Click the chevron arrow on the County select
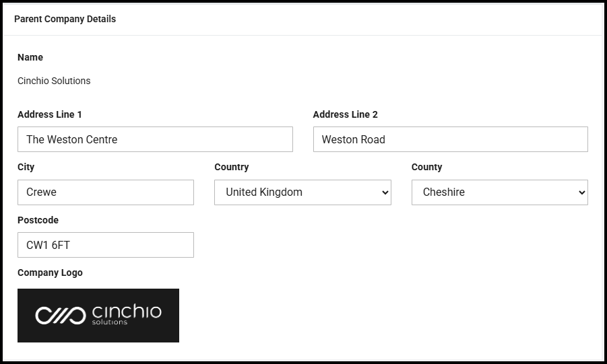 click(582, 192)
